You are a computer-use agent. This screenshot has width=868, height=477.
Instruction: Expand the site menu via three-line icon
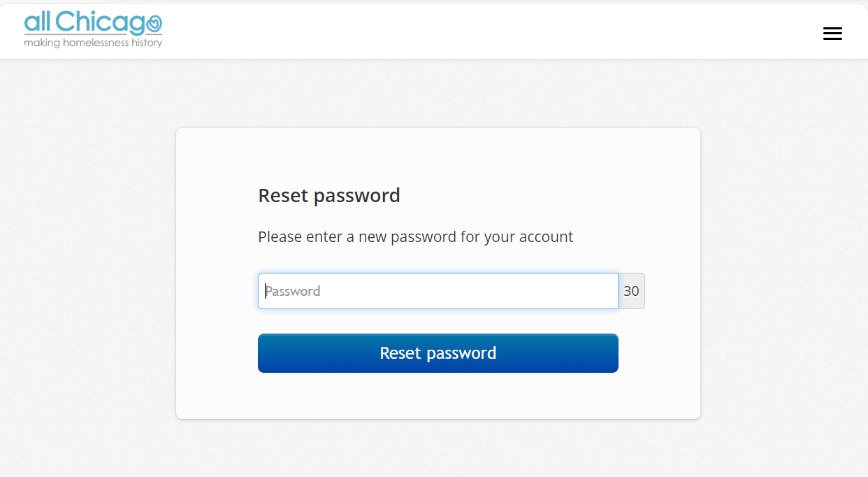pyautogui.click(x=832, y=33)
